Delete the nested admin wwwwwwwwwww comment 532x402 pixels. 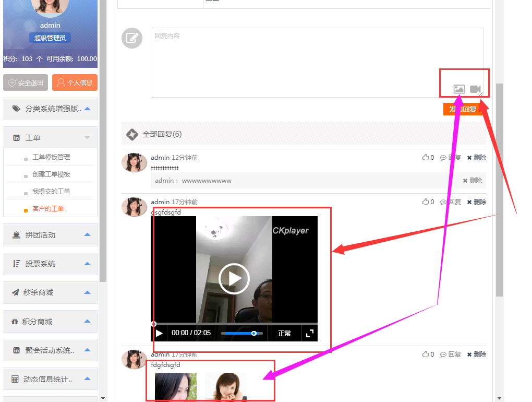[473, 181]
